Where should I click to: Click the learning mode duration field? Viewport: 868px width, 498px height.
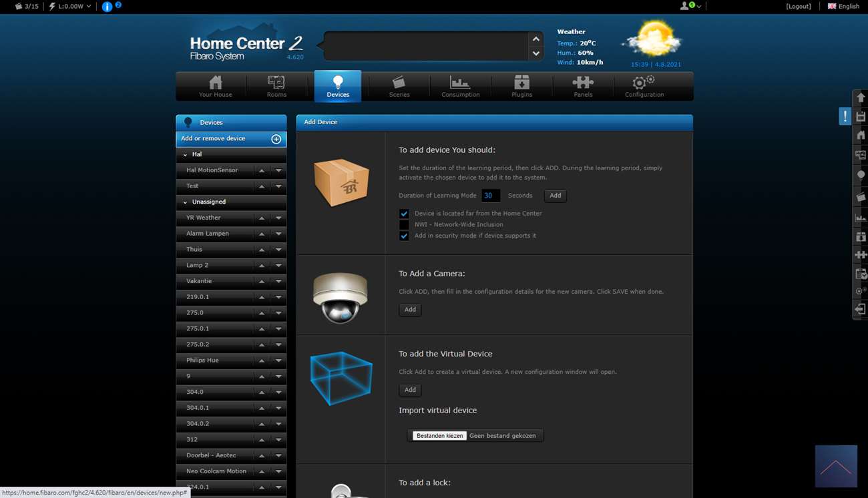[490, 196]
